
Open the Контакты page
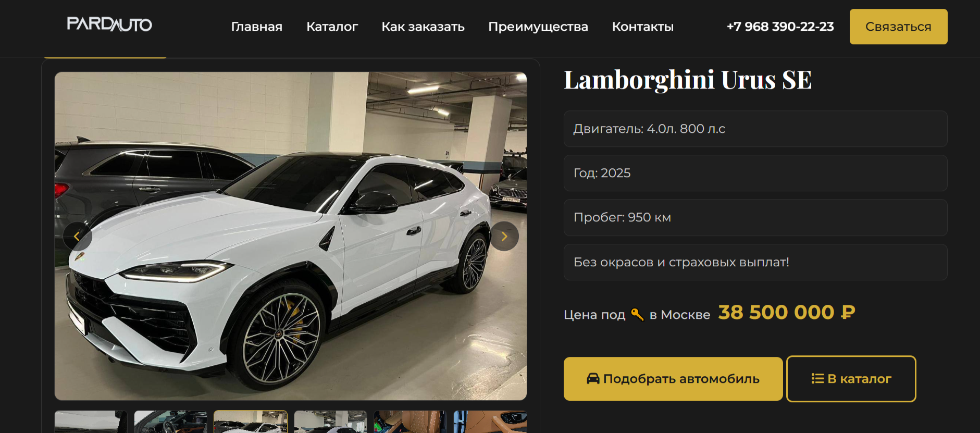click(643, 27)
